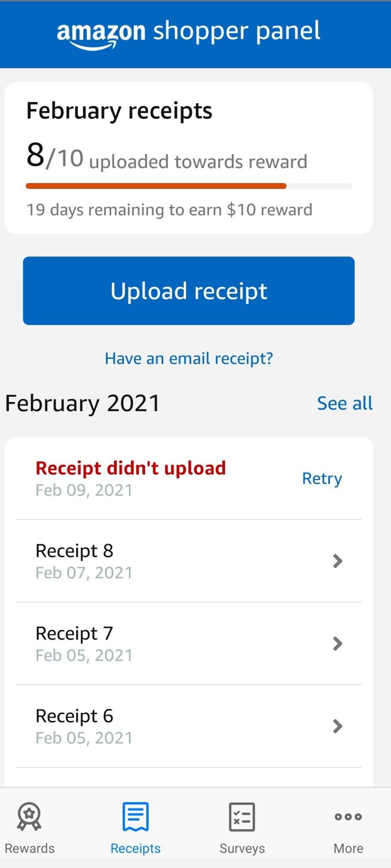Retry the failed receipt upload

point(321,478)
